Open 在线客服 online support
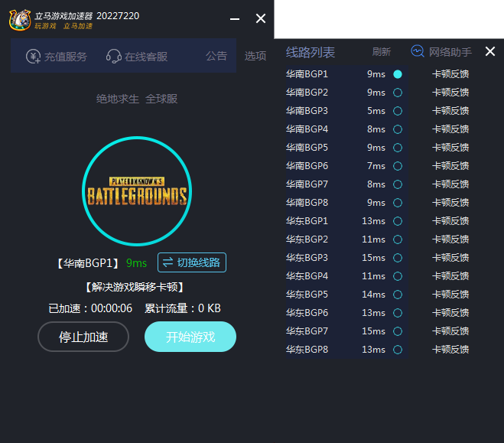 pyautogui.click(x=137, y=57)
